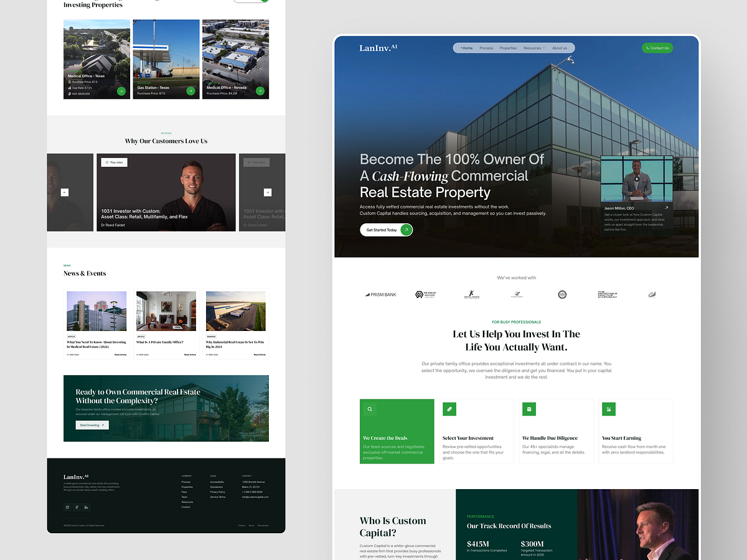Open the Medical Office - Texas card arrow
Image resolution: width=747 pixels, height=560 pixels.
pos(121,91)
